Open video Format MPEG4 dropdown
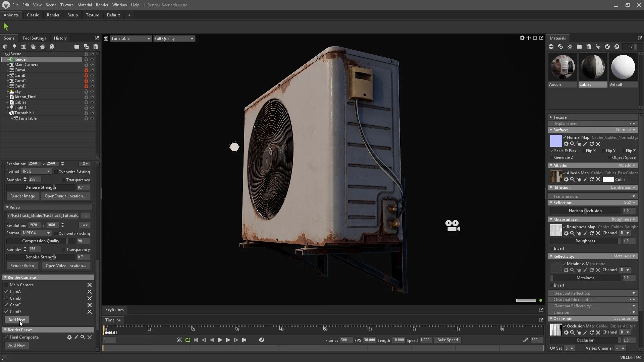The width and height of the screenshot is (644, 362). point(36,233)
